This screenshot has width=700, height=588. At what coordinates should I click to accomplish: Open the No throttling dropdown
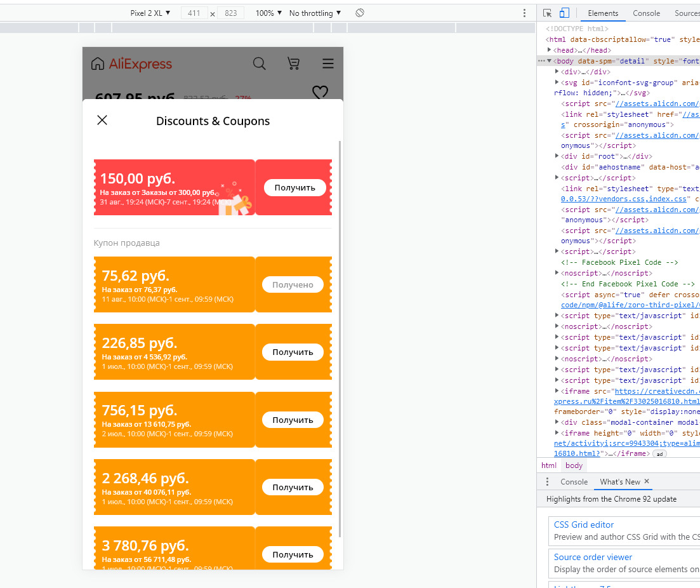(x=315, y=13)
